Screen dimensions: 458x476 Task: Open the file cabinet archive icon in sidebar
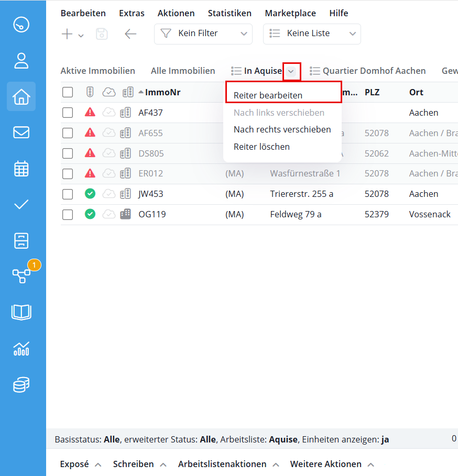(21, 241)
